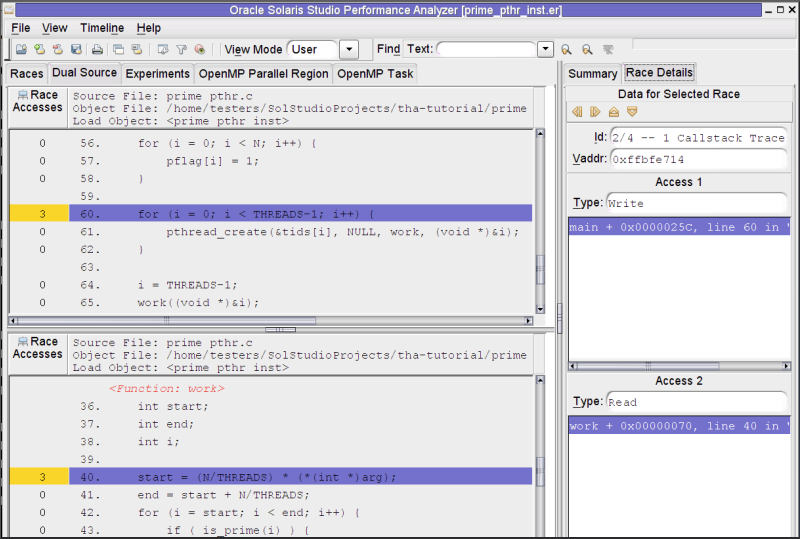
Task: Click the Close Window toolbar icon
Action: tap(137, 50)
